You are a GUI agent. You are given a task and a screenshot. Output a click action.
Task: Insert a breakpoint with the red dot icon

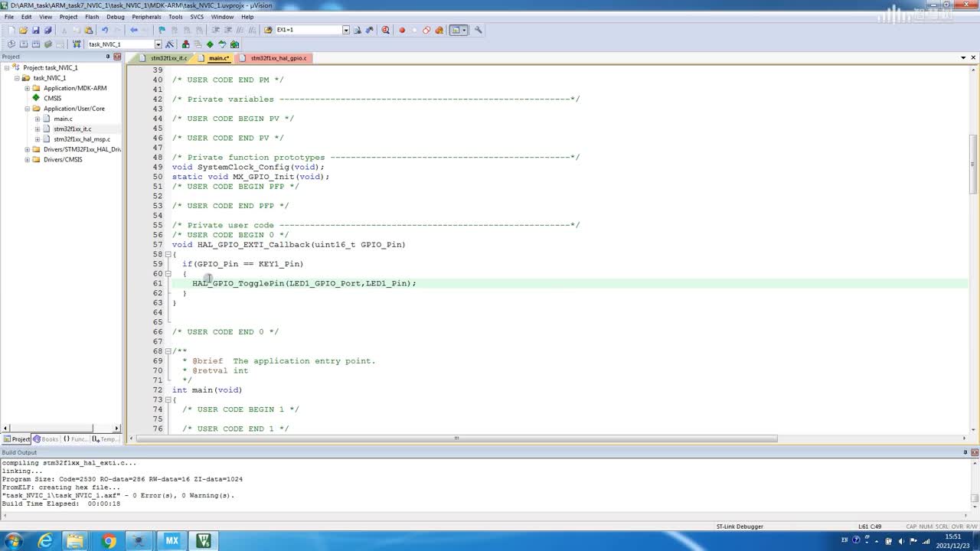(x=402, y=30)
